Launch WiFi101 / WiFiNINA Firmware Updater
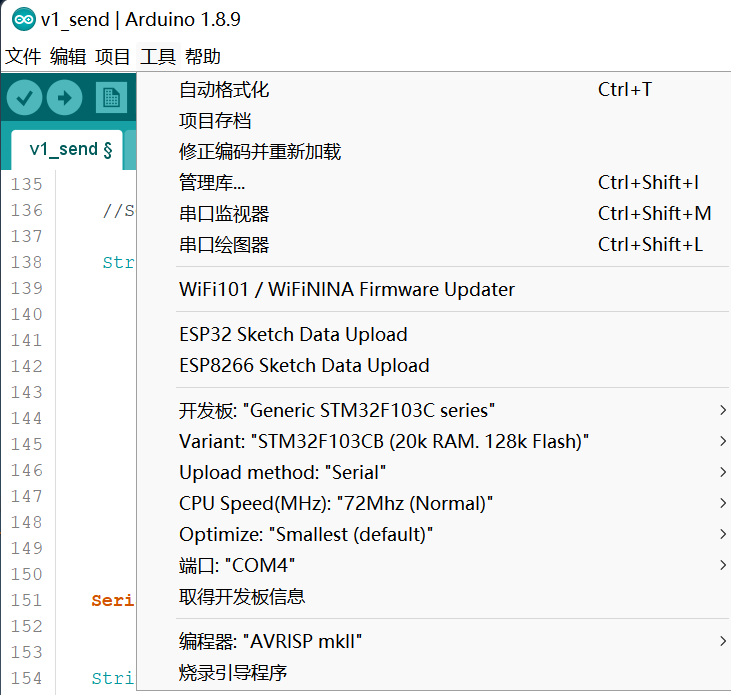This screenshot has height=695, width=731. pyautogui.click(x=433, y=289)
